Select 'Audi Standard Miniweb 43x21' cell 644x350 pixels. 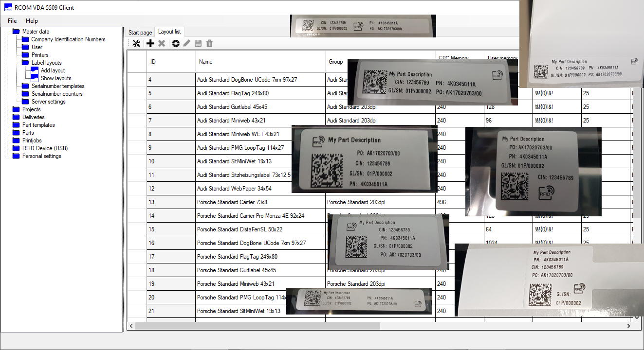(260, 120)
